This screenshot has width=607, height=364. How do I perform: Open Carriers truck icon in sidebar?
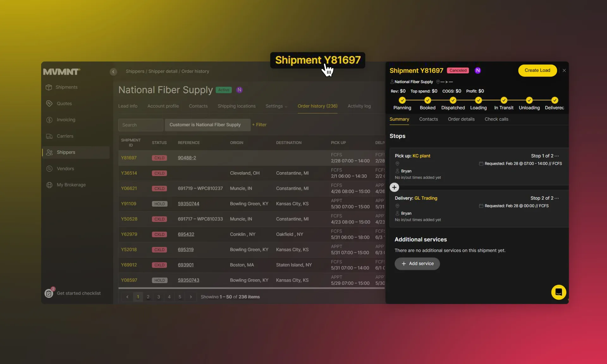[49, 136]
